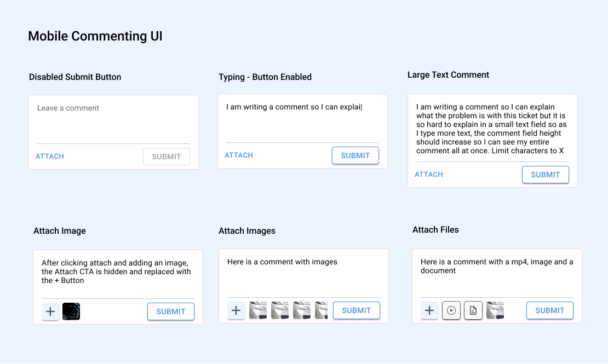
Task: Click the plus button in Attach Images card
Action: [236, 310]
